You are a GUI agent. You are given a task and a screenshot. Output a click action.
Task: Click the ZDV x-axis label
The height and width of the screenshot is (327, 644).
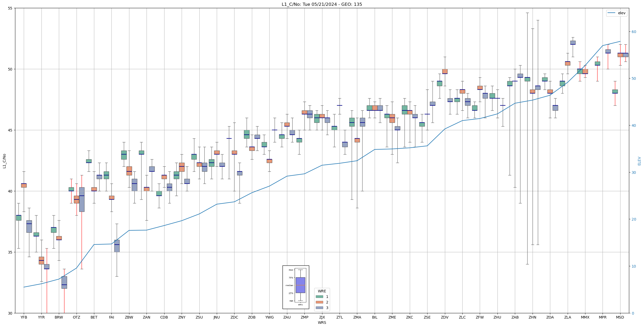tap(445, 317)
